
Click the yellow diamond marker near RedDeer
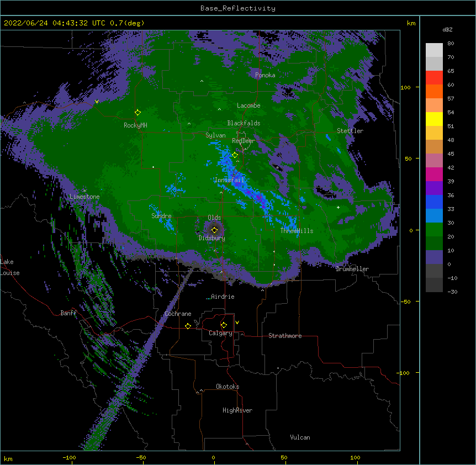pos(235,155)
